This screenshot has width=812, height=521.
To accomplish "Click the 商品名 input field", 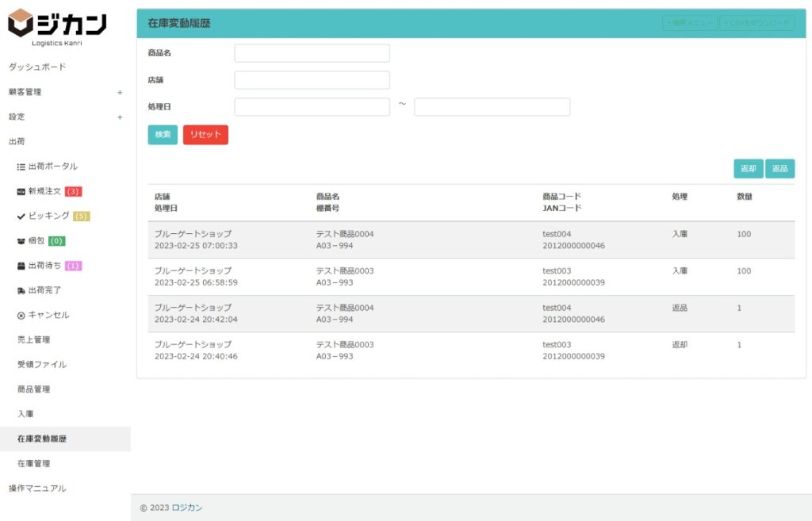I will 312,53.
